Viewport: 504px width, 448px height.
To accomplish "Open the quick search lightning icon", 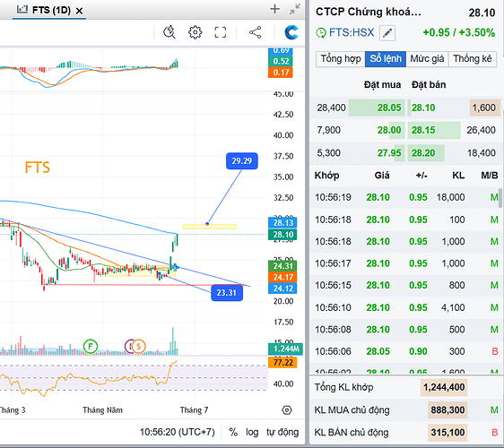I will click(x=169, y=32).
